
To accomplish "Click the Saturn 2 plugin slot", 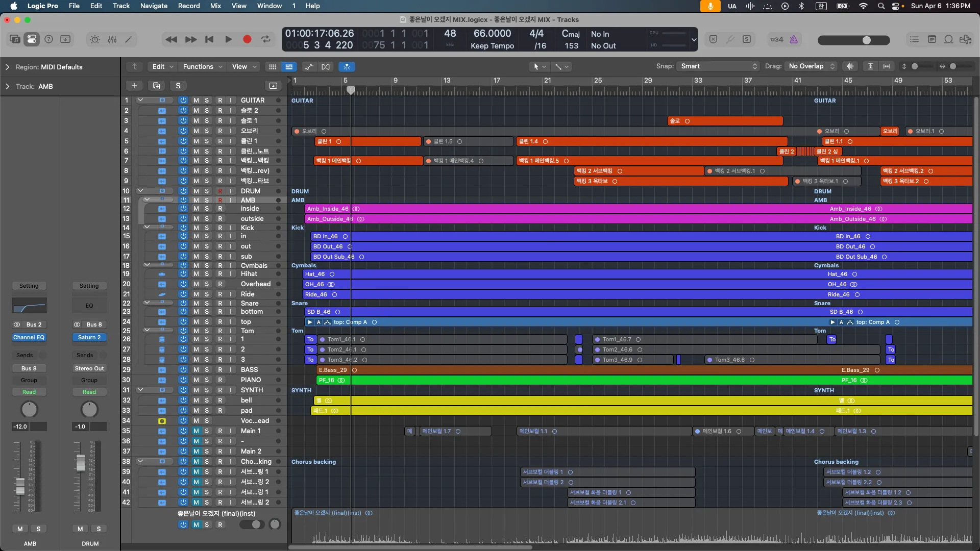I will tap(89, 337).
